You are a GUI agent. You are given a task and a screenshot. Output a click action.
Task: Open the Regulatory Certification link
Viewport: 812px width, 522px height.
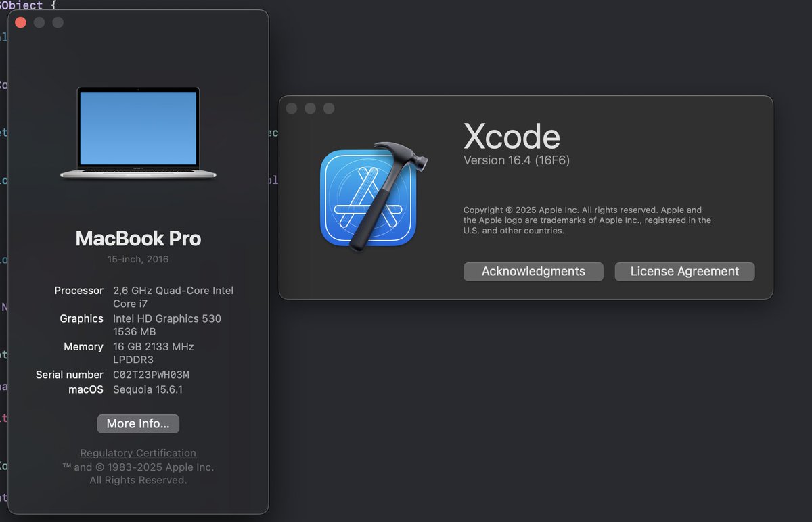pyautogui.click(x=138, y=453)
